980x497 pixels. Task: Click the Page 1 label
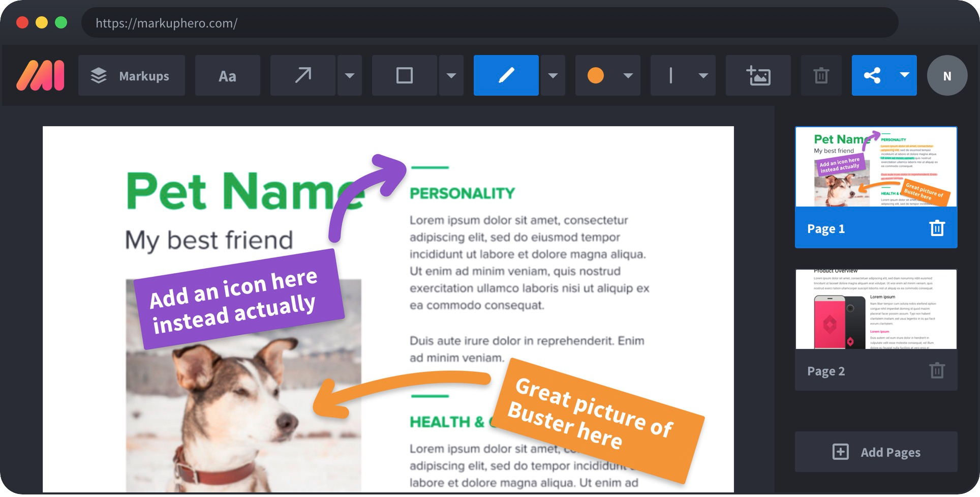coord(826,229)
